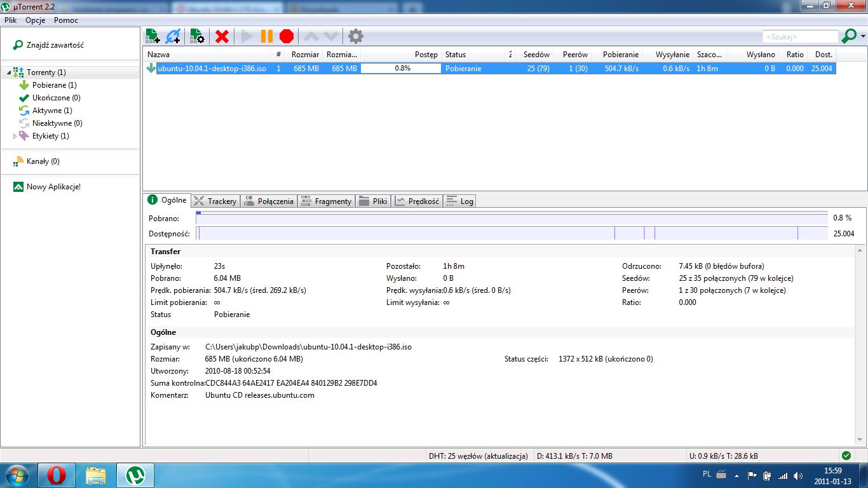Stop the torrent with the red stop icon
Screen dimensions: 868x488
[287, 36]
